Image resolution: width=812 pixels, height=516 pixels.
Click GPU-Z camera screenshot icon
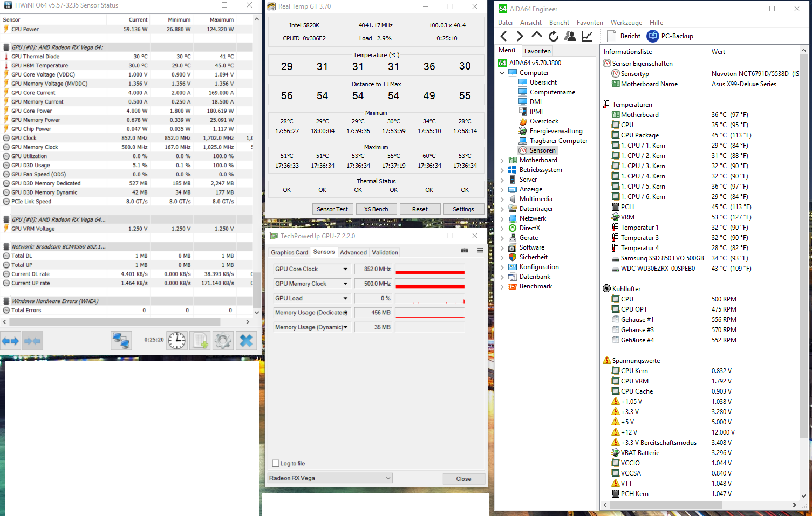(x=465, y=250)
